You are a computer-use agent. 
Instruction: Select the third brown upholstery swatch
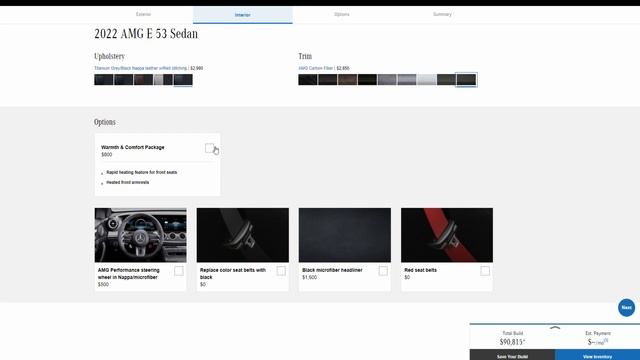(x=144, y=80)
